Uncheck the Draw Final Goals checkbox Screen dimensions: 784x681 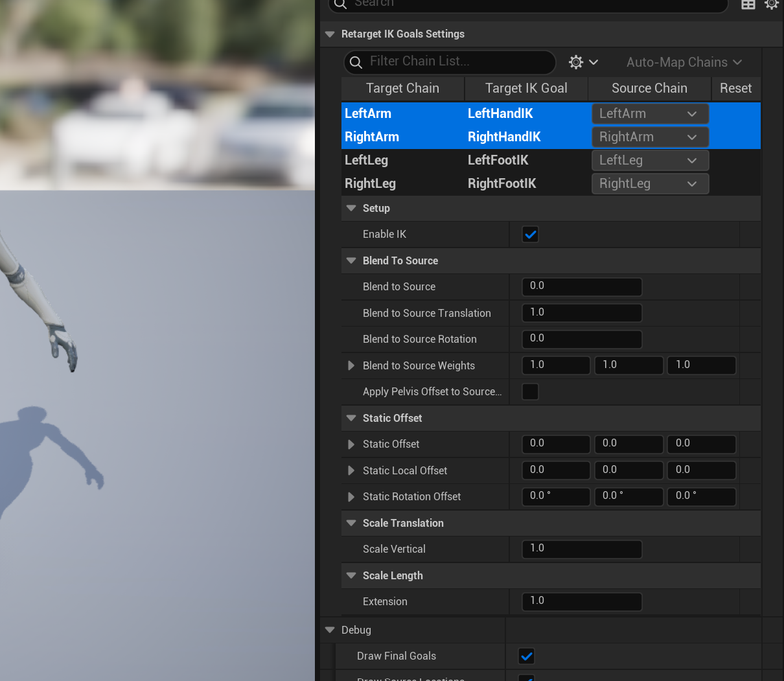527,656
